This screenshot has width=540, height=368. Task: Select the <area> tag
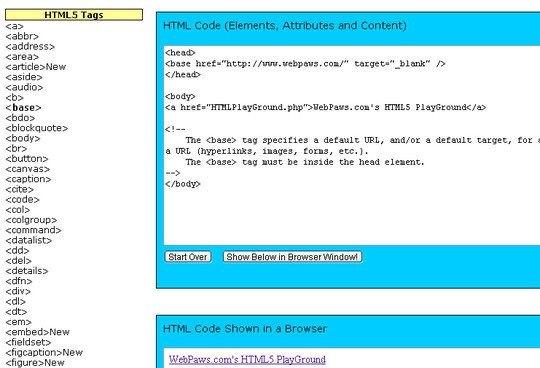(22, 56)
